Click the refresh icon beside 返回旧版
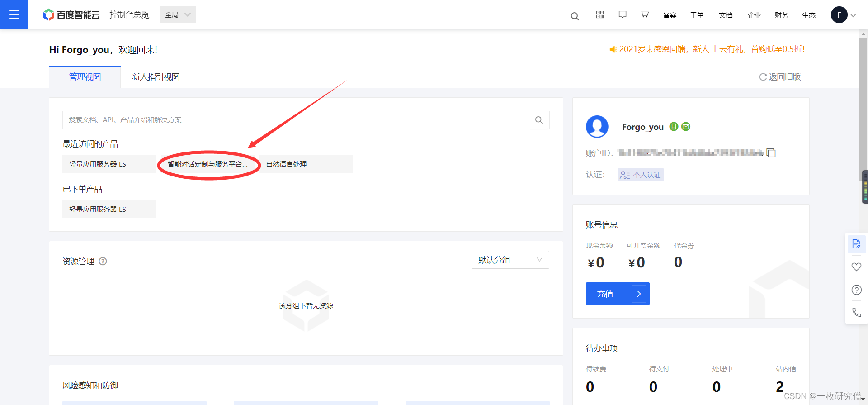868x405 pixels. (x=763, y=77)
